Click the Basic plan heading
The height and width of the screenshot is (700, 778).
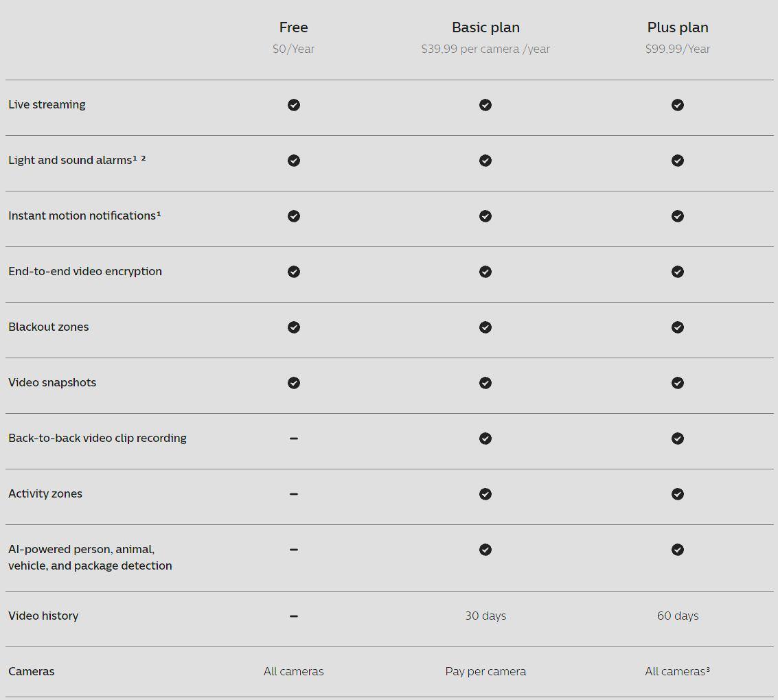(485, 27)
